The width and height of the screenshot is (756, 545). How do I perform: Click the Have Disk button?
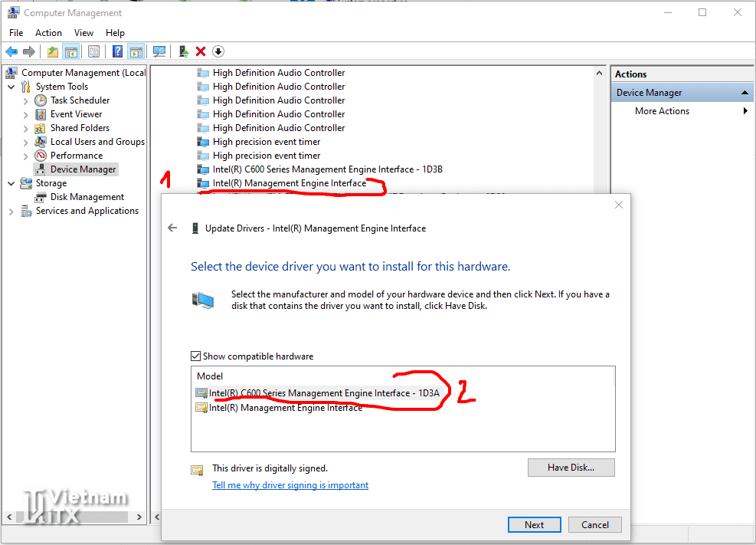[571, 468]
